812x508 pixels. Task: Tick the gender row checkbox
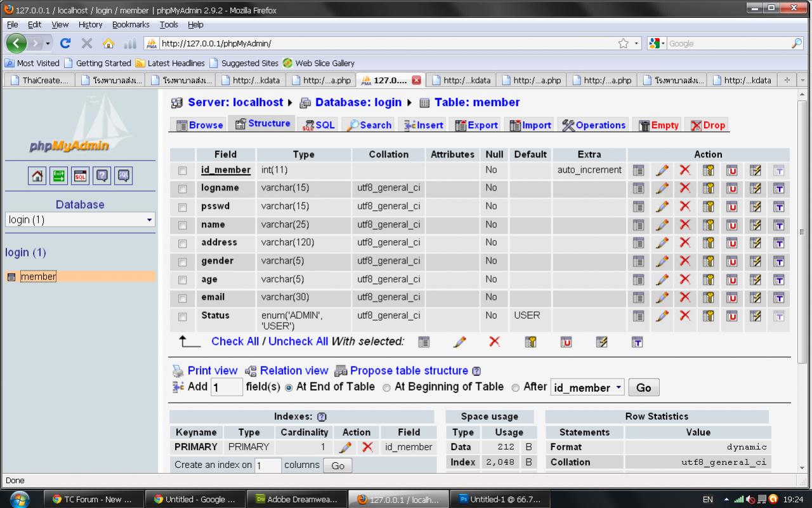[183, 262]
